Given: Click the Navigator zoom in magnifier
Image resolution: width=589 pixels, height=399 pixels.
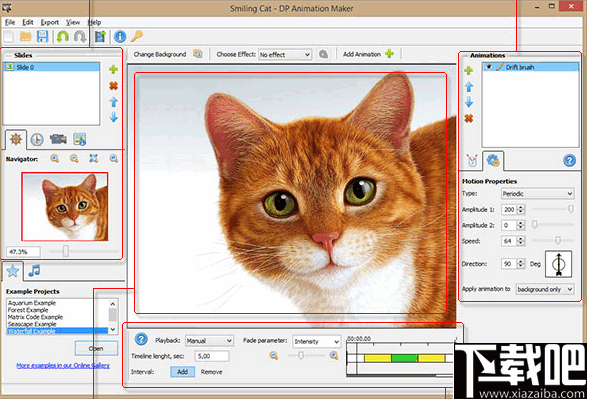Looking at the screenshot, I should click(x=55, y=159).
